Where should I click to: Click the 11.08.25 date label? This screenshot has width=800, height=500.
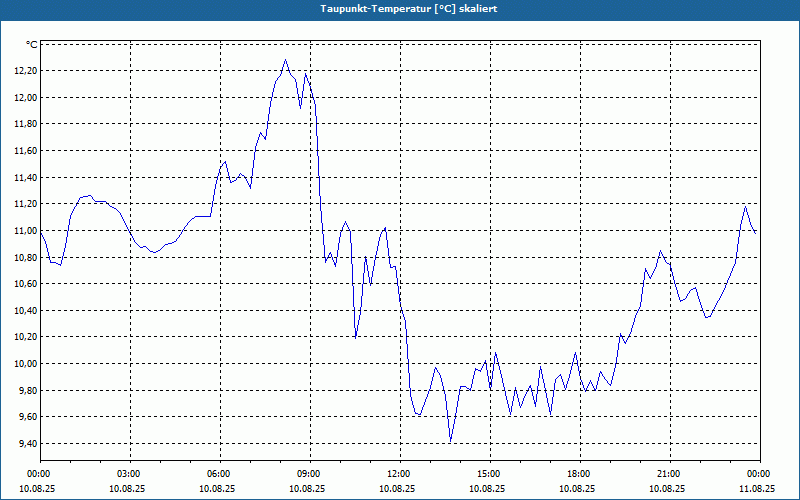coord(757,488)
